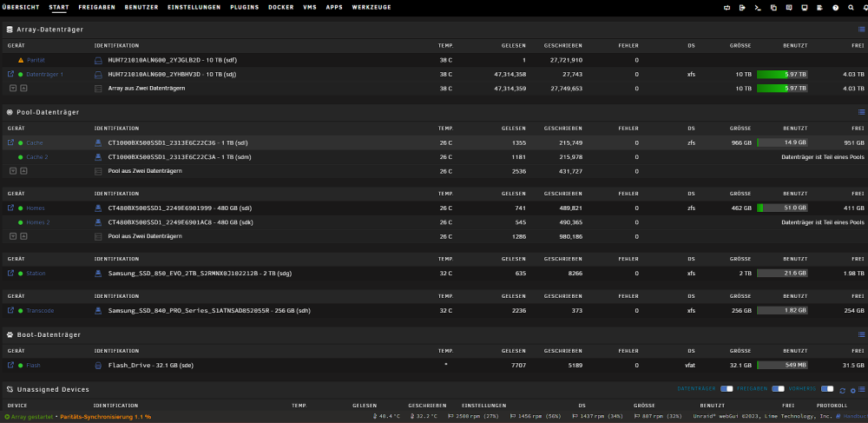Click Datenträger 1 usage bar 5.97 TB
Viewport: 868px width, 423px height.
click(782, 74)
